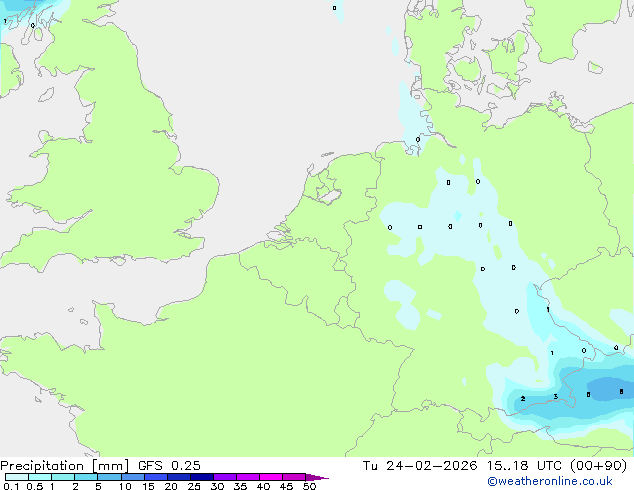Click the 30–35 mm purple swatch
Viewport: 634px width, 490px height.
coord(225,477)
